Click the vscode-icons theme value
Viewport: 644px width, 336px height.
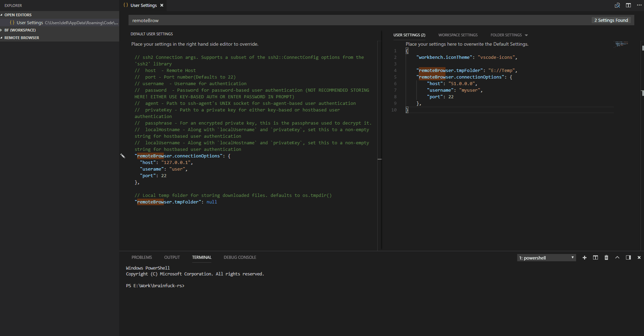coord(496,57)
